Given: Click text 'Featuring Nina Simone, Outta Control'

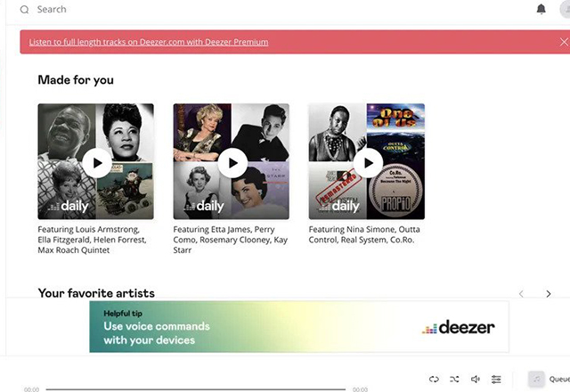Looking at the screenshot, I should (x=364, y=234).
